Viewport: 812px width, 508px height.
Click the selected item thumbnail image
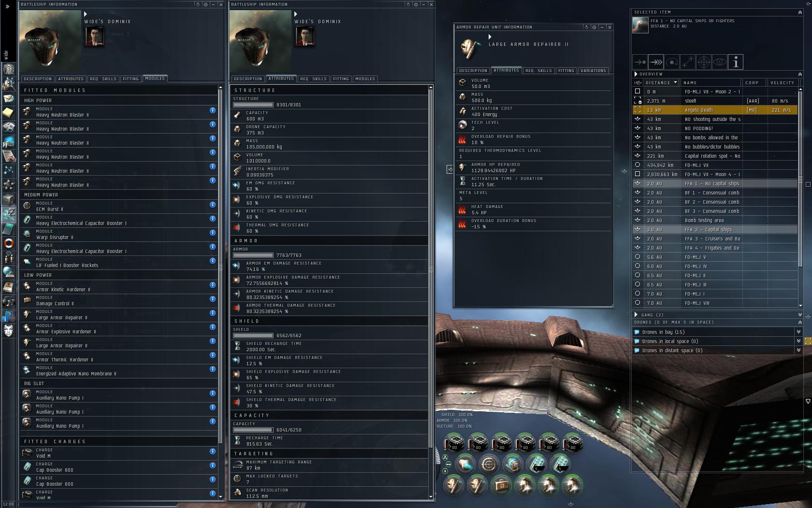point(640,25)
